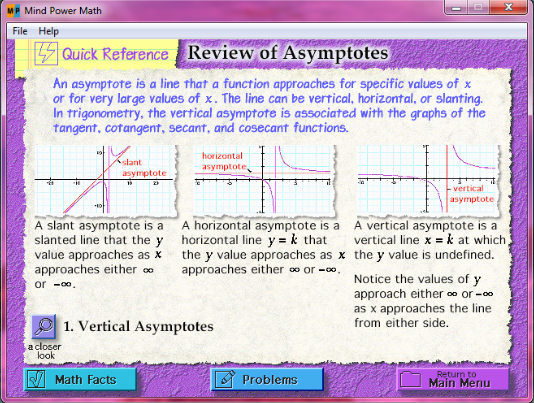Click the 'slant asymptote' red graph label
The image size is (534, 403).
coord(144,168)
